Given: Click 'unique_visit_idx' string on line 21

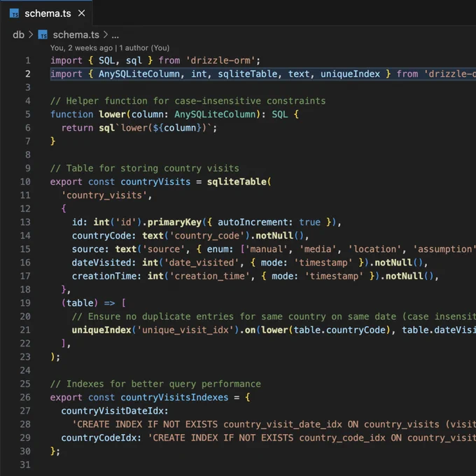Looking at the screenshot, I should 185,330.
